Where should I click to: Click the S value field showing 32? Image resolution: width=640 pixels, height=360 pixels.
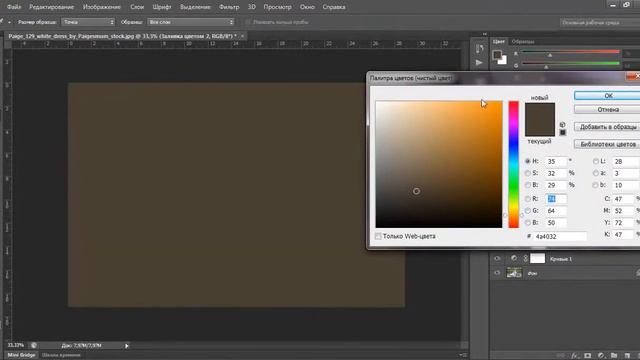(x=556, y=173)
